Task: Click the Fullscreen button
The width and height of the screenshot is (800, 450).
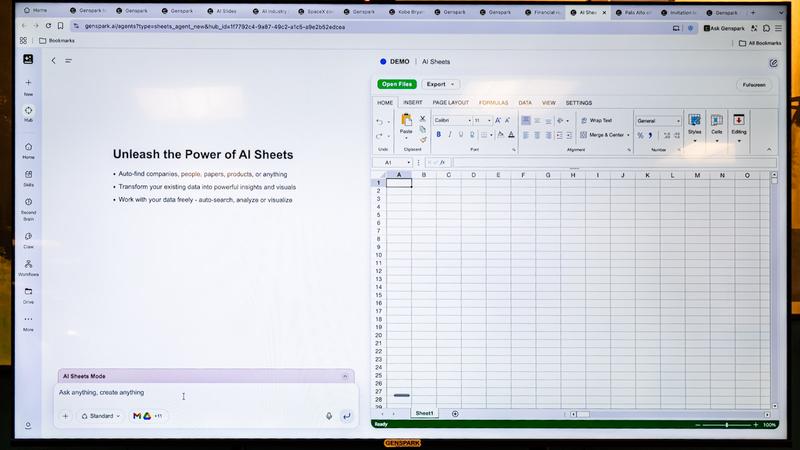Action: coord(754,85)
